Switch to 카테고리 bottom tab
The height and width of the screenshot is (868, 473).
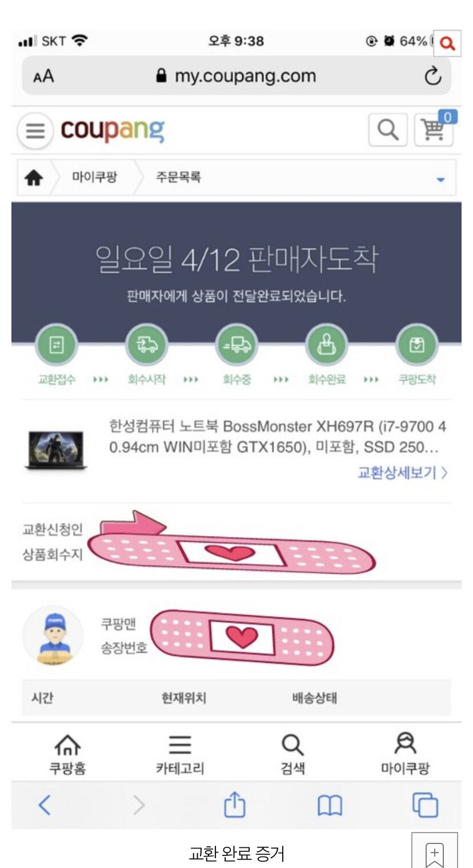(x=180, y=754)
